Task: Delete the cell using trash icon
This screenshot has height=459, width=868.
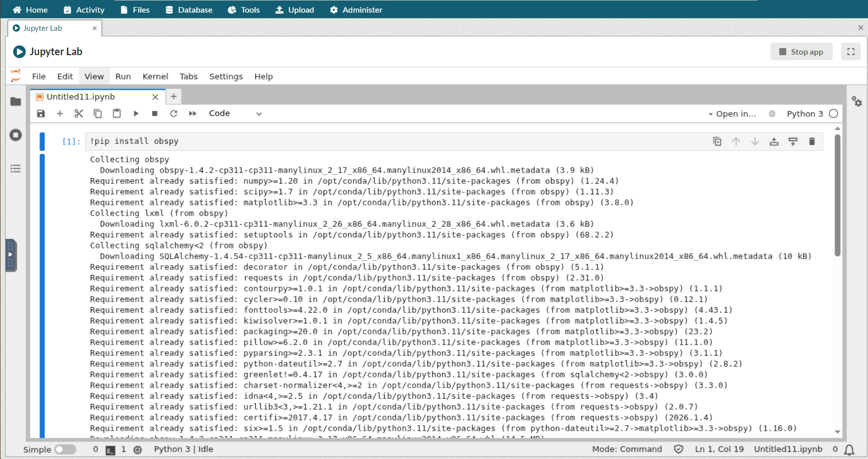Action: click(812, 141)
